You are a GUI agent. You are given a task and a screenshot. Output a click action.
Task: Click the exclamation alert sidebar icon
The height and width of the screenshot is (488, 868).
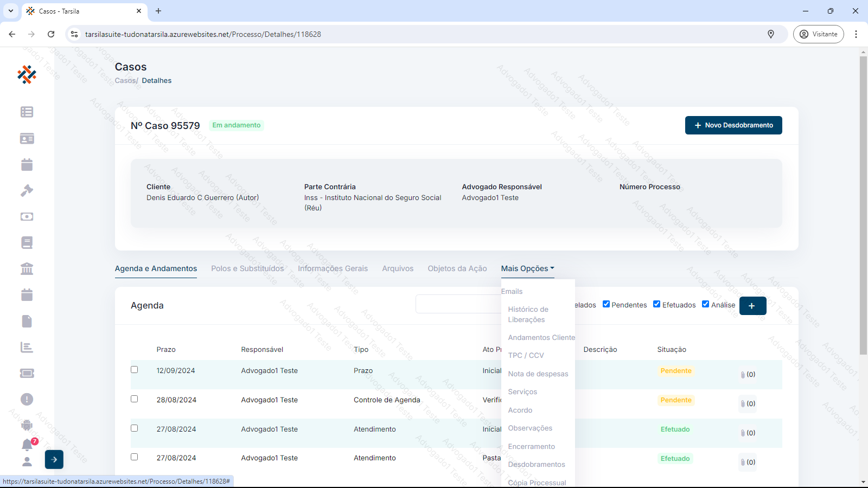point(27,399)
